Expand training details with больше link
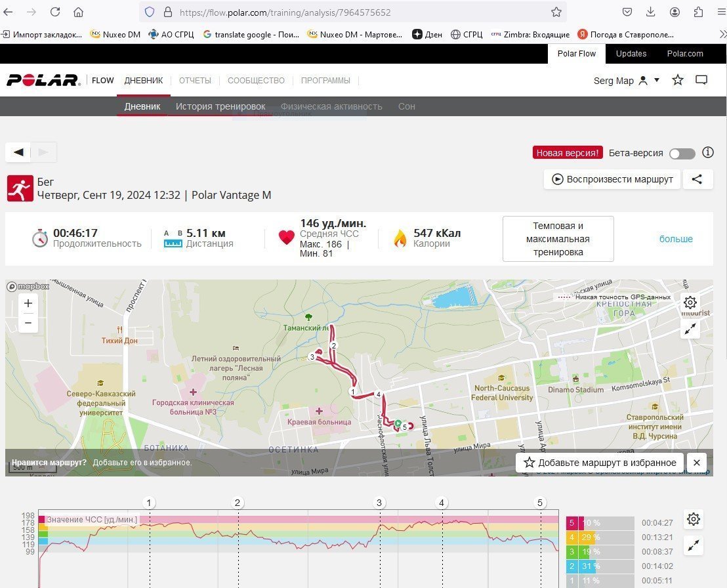 tap(676, 239)
